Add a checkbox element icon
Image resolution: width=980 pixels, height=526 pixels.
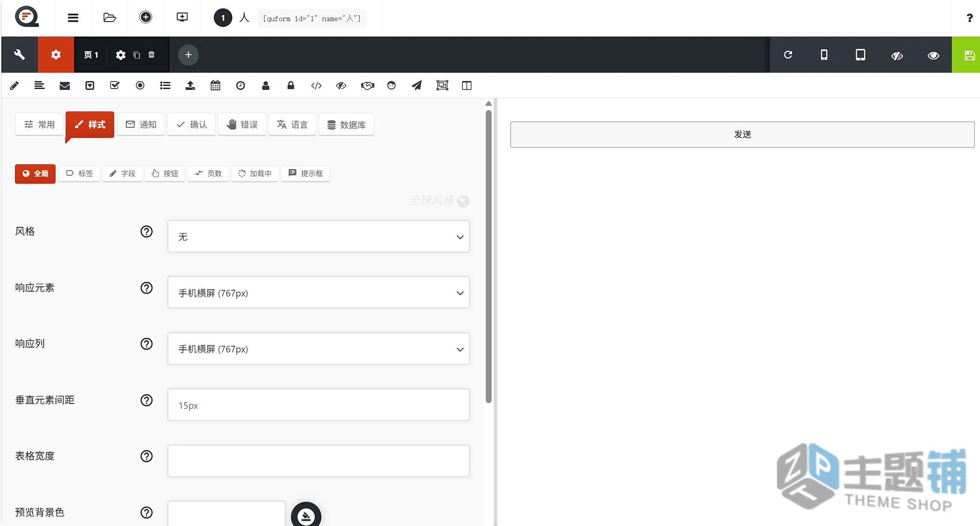(115, 85)
